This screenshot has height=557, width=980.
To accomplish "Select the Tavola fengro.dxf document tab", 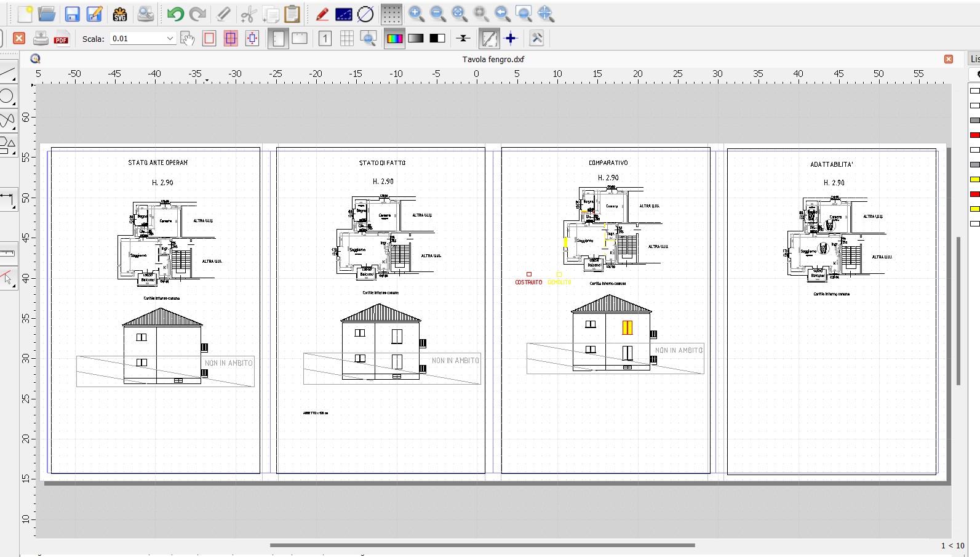I will coord(493,60).
